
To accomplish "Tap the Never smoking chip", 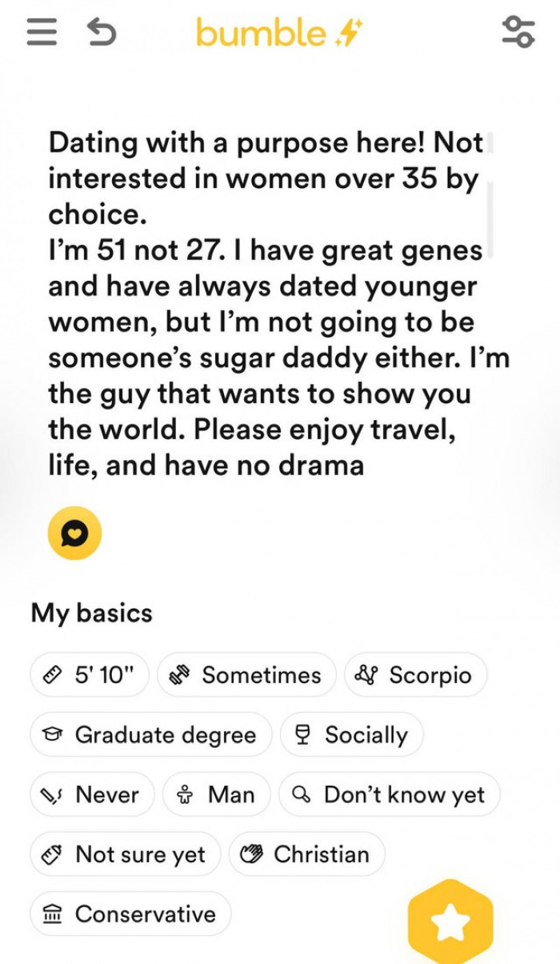I will click(91, 794).
